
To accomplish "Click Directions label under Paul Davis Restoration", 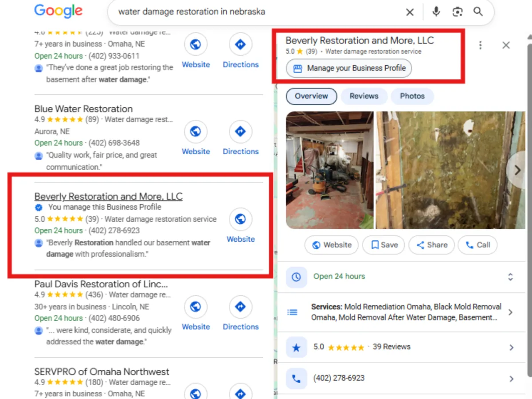I will coord(241,327).
